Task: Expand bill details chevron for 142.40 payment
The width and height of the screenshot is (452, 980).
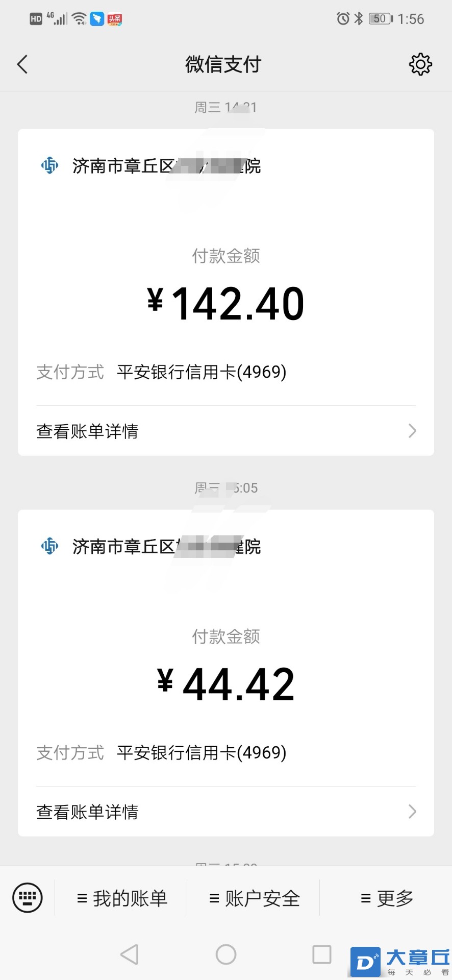Action: 412,431
